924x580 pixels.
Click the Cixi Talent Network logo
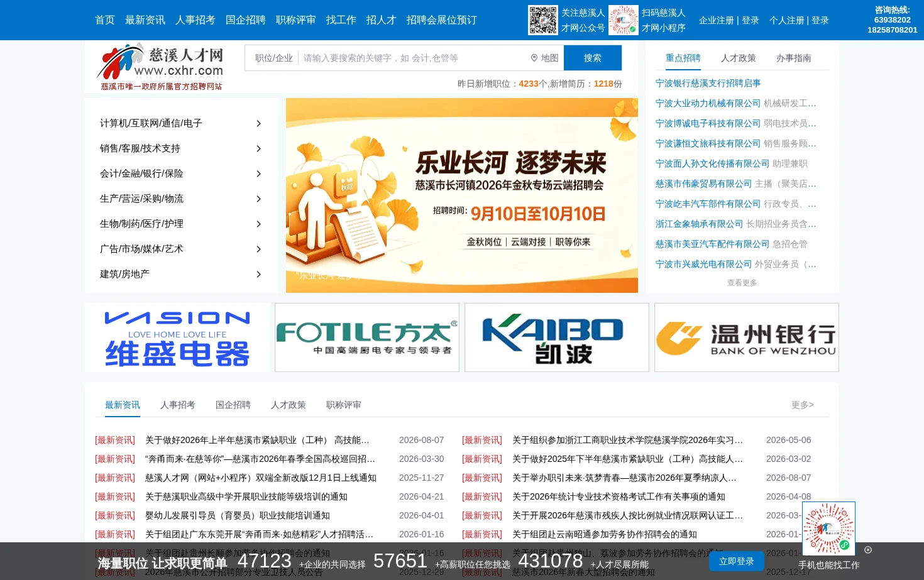pos(161,67)
